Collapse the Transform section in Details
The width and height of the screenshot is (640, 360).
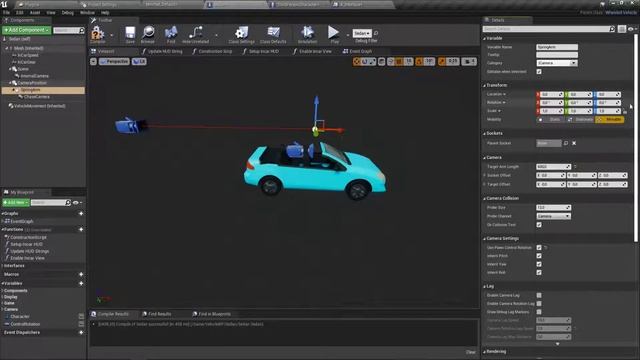pyautogui.click(x=484, y=85)
